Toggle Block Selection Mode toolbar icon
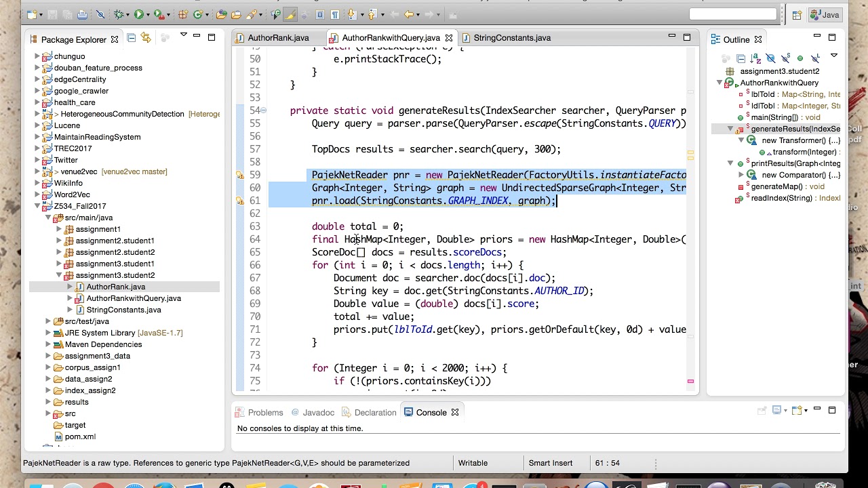Viewport: 868px width, 488px height. 319,14
